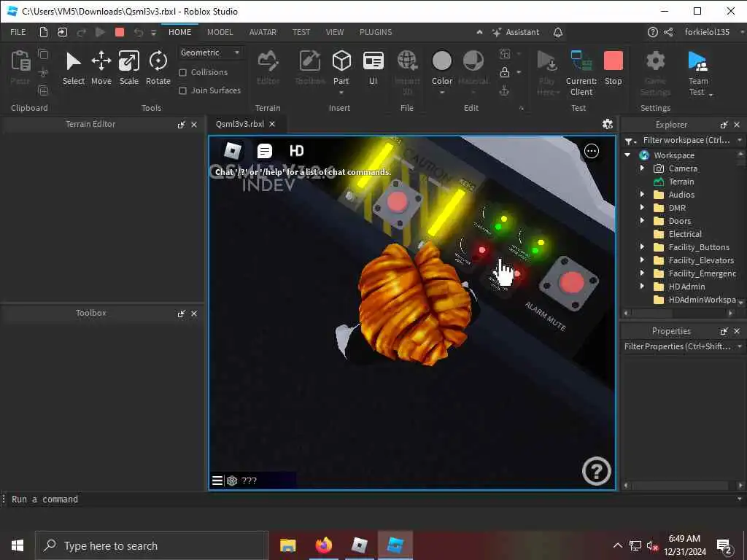Screen dimensions: 747x560
Task: Open the Windows notification center
Action: [724, 545]
